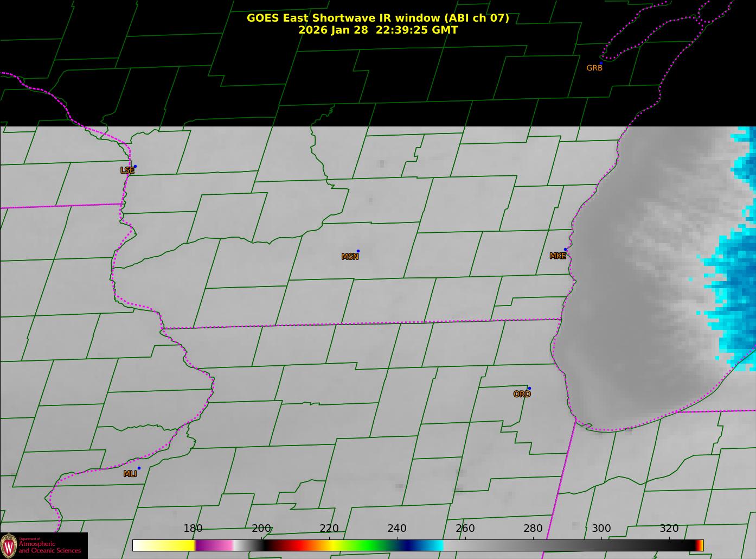Screen dimensions: 756x559
Task: Click the blue dot marker at MLI
Action: (x=139, y=468)
